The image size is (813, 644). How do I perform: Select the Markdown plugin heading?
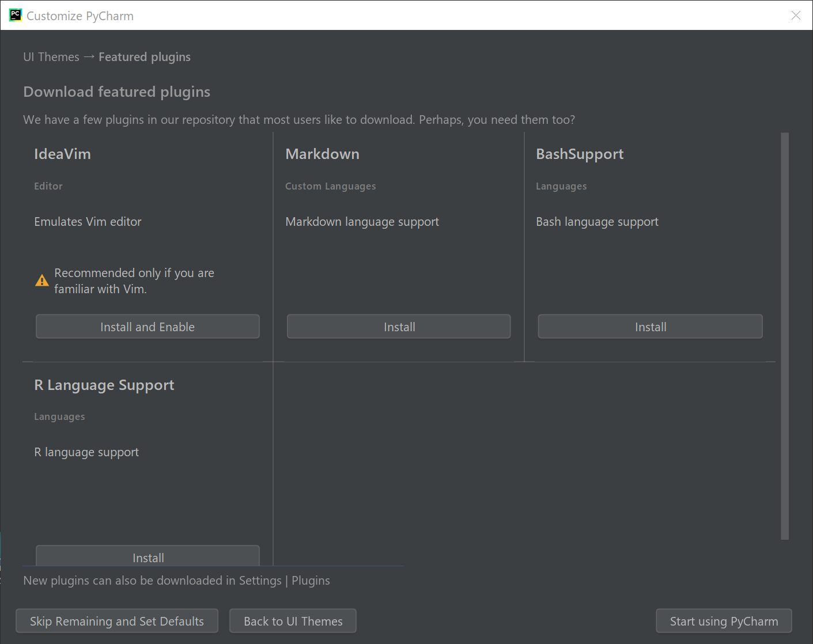pyautogui.click(x=322, y=154)
